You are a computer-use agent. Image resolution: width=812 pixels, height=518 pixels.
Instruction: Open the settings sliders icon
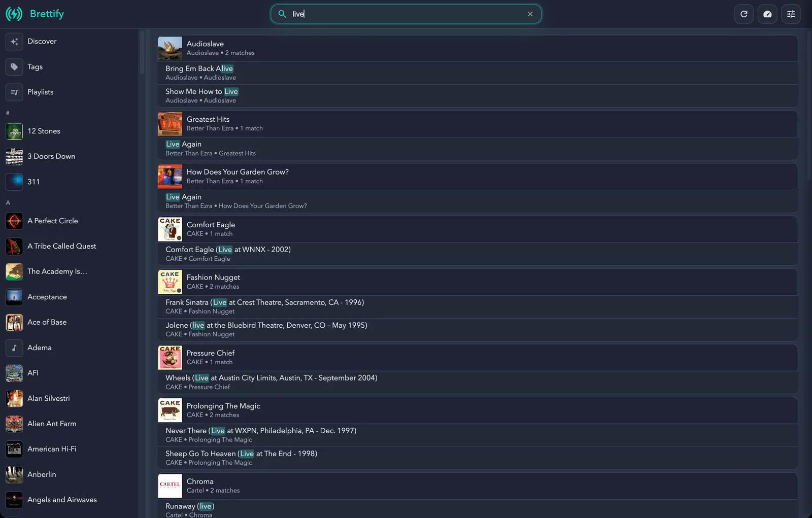point(791,14)
